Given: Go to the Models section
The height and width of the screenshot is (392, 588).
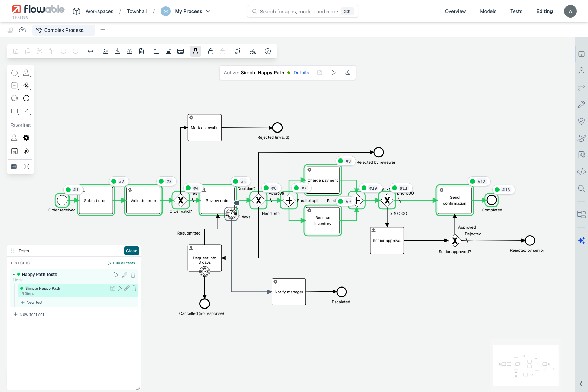Looking at the screenshot, I should (x=488, y=11).
